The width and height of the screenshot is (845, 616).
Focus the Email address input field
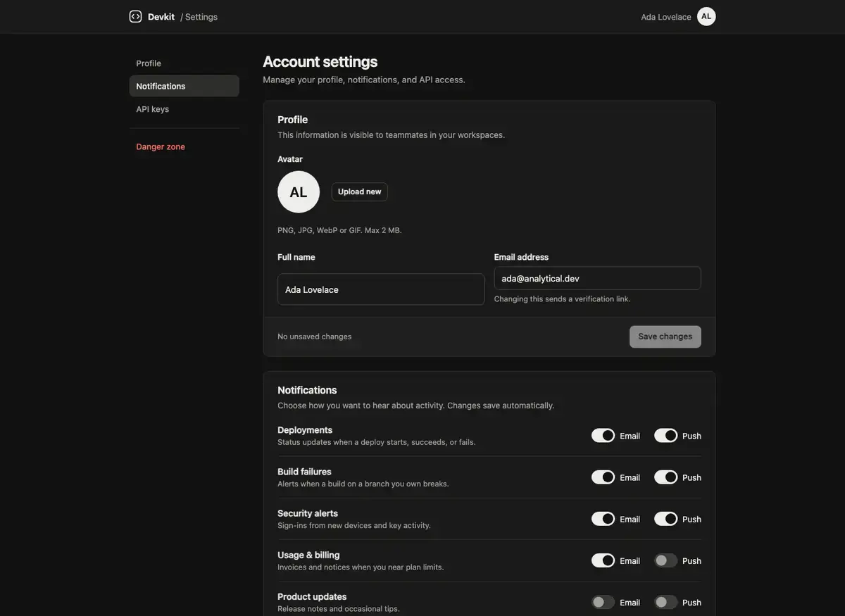coord(597,278)
